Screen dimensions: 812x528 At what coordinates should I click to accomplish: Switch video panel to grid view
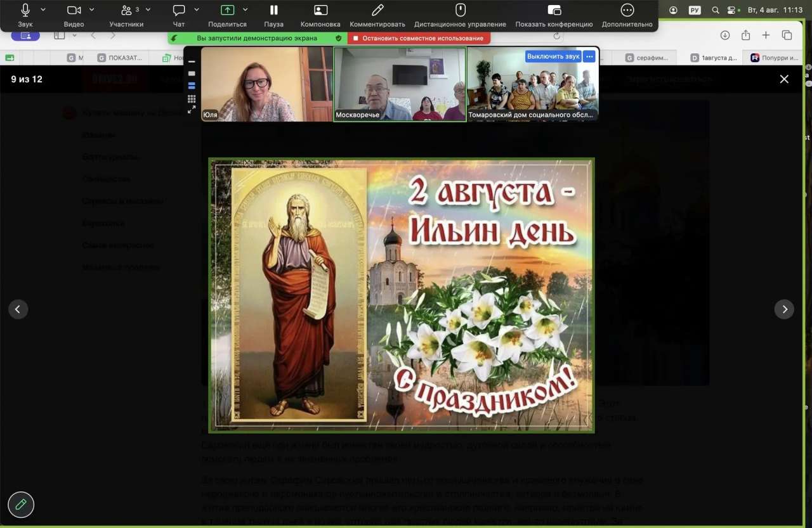[192, 98]
